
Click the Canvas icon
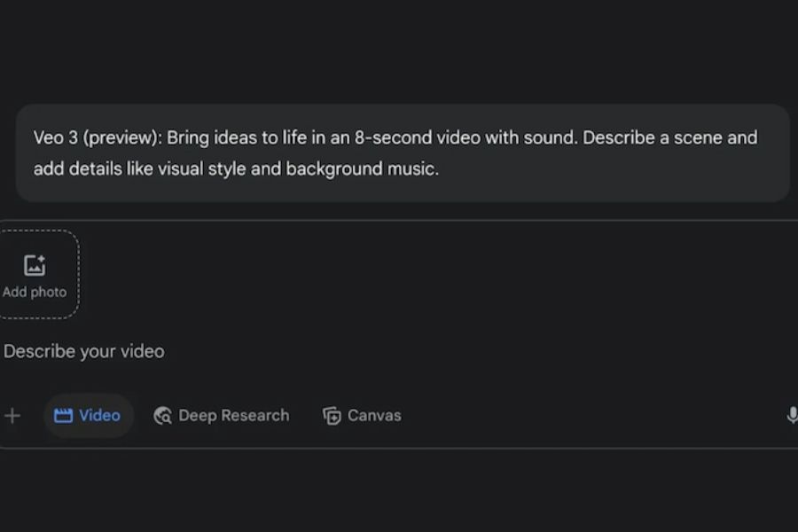(332, 416)
